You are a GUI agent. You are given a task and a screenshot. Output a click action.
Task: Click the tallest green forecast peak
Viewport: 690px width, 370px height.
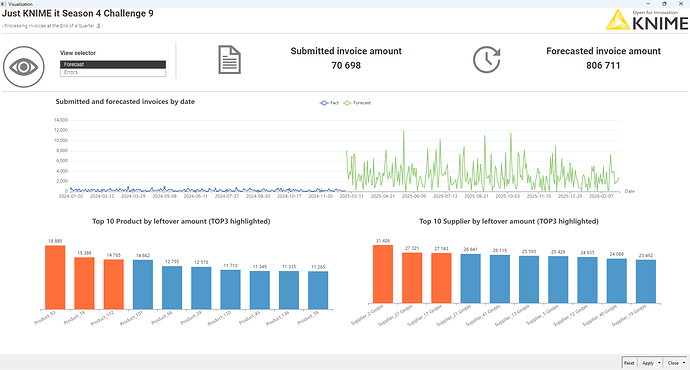(x=404, y=131)
